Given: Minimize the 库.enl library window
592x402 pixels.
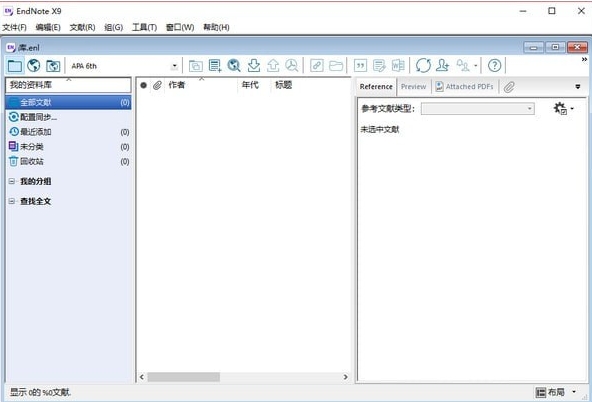Looking at the screenshot, I should click(533, 47).
